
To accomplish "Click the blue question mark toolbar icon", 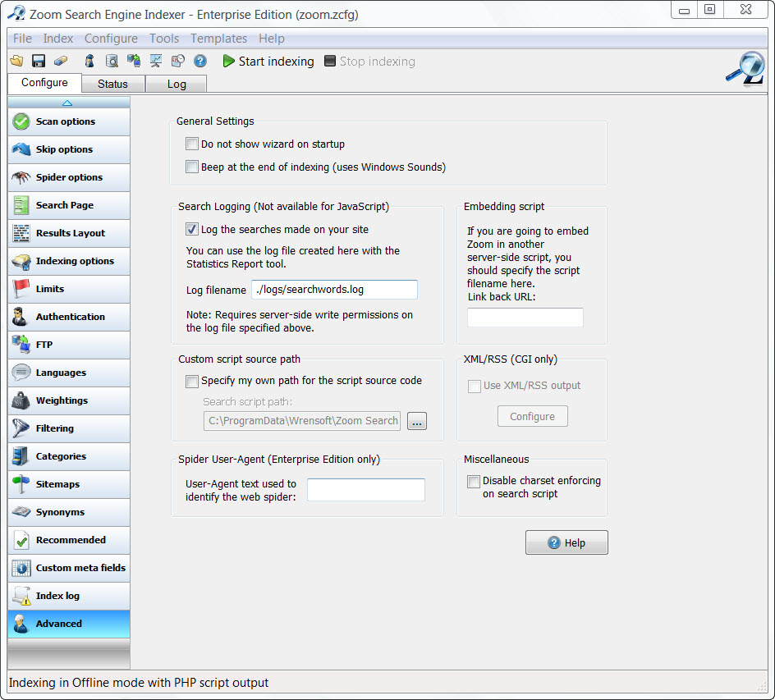I will coord(200,61).
